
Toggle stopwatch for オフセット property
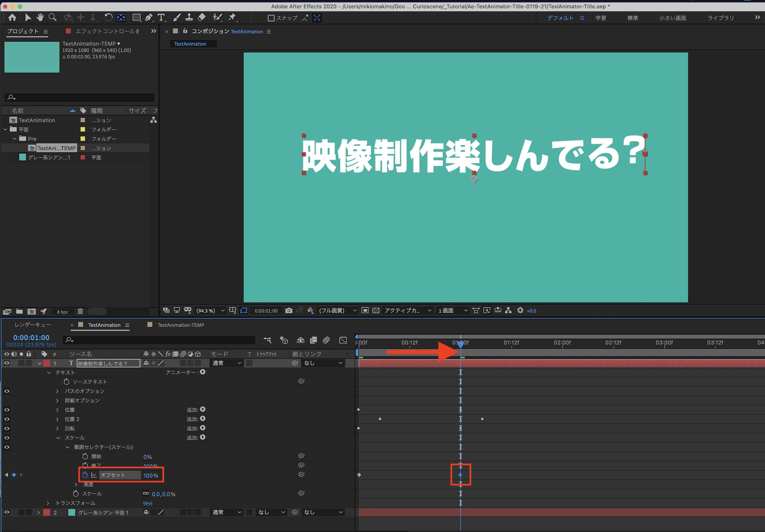point(85,475)
